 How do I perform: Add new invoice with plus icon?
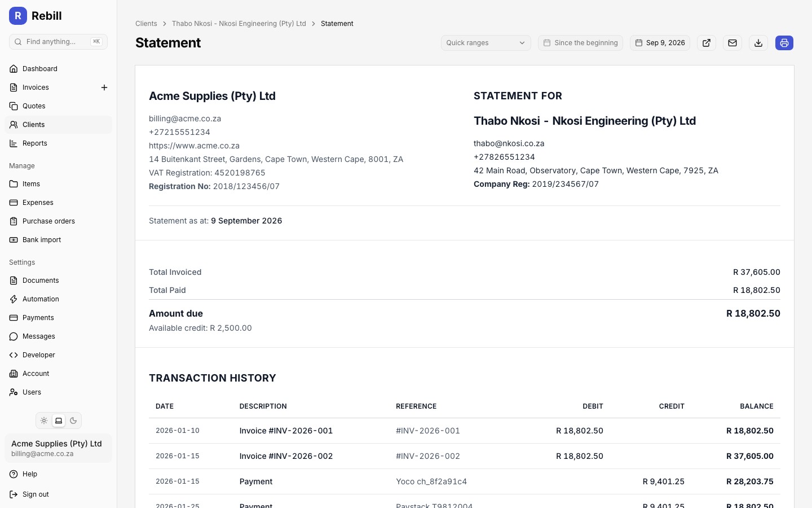[x=104, y=87]
